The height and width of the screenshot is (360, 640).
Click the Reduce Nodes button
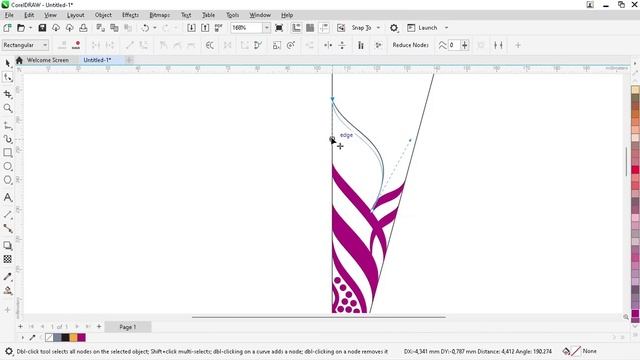pos(410,45)
